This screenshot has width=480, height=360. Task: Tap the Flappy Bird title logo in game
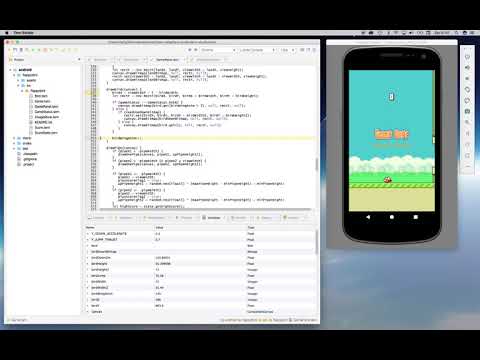click(x=392, y=134)
